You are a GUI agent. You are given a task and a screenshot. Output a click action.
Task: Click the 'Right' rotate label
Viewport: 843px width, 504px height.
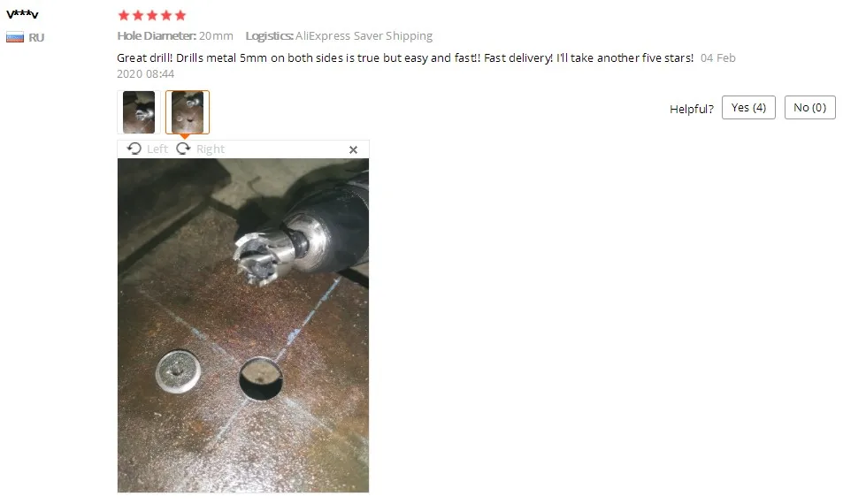211,149
